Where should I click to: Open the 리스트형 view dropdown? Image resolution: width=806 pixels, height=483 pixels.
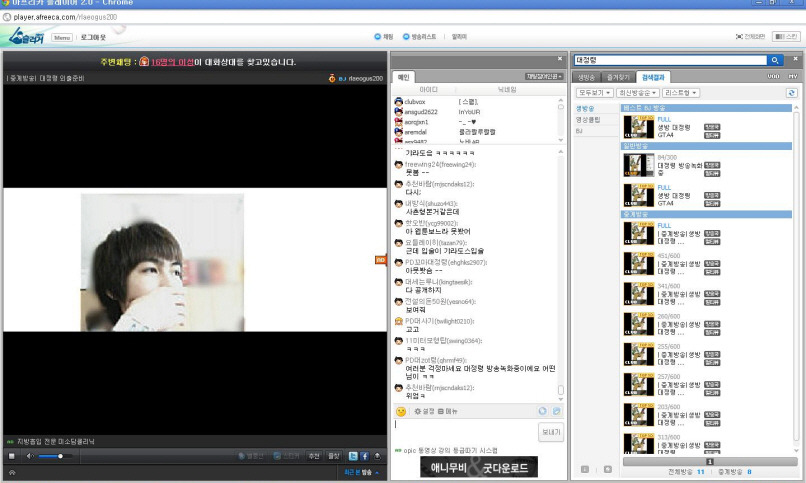681,93
